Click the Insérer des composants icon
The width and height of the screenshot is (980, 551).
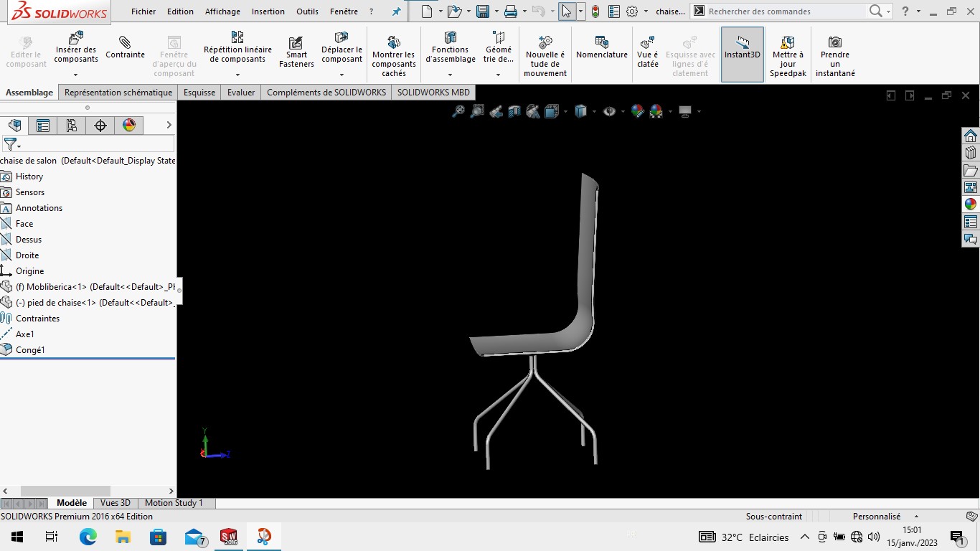click(x=75, y=38)
